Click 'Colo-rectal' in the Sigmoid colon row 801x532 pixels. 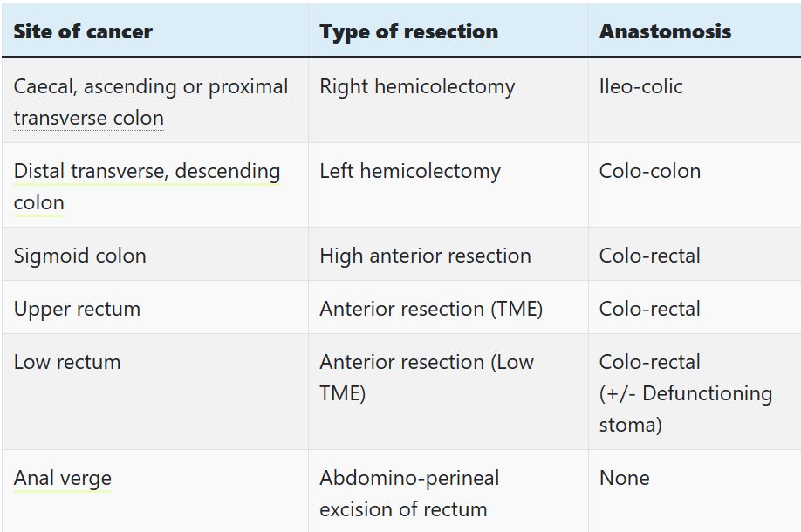click(650, 256)
